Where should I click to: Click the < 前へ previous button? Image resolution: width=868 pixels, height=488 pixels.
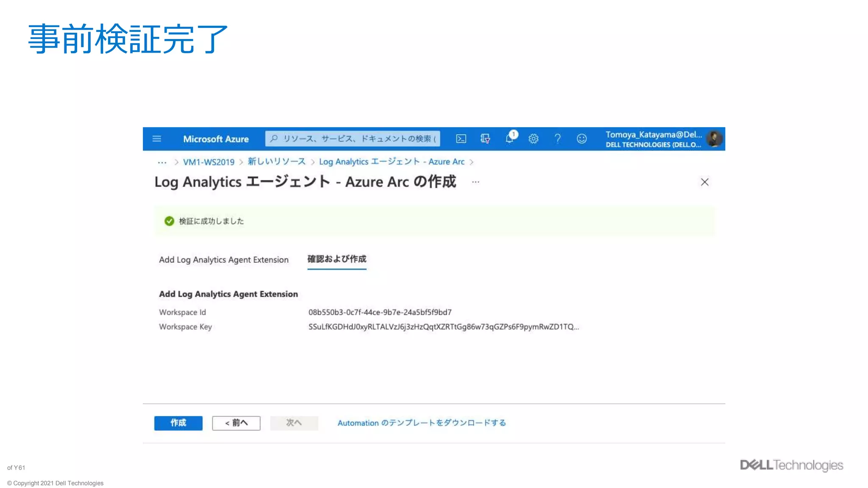pyautogui.click(x=236, y=423)
